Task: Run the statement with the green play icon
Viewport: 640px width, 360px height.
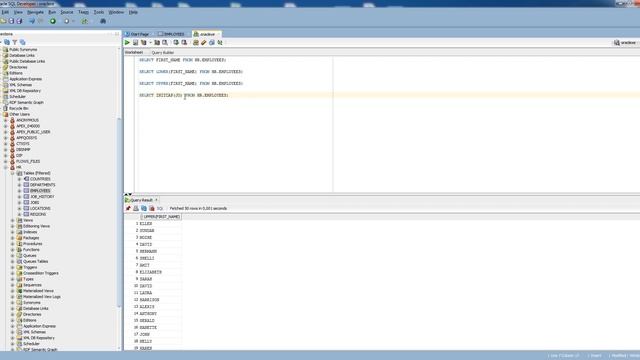Action: [127, 42]
